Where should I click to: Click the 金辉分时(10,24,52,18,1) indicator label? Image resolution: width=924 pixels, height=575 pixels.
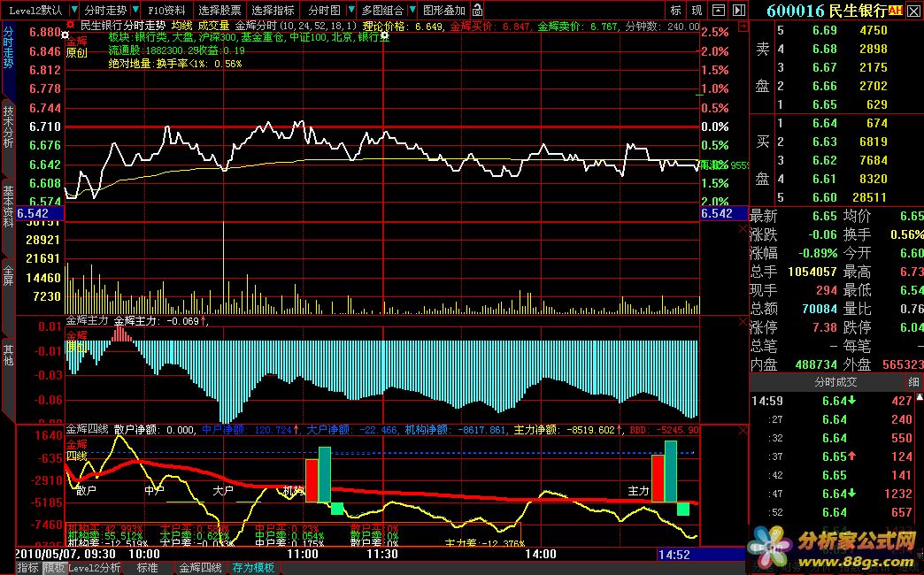coord(296,26)
